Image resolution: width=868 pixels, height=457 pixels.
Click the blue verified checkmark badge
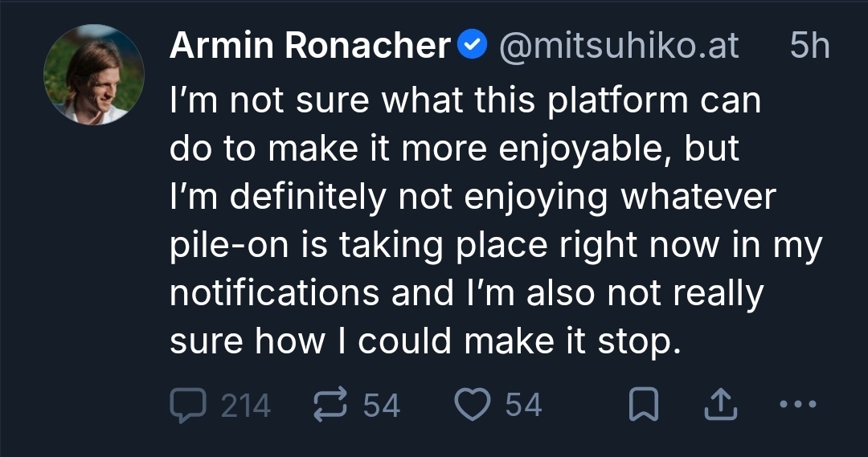tap(471, 47)
